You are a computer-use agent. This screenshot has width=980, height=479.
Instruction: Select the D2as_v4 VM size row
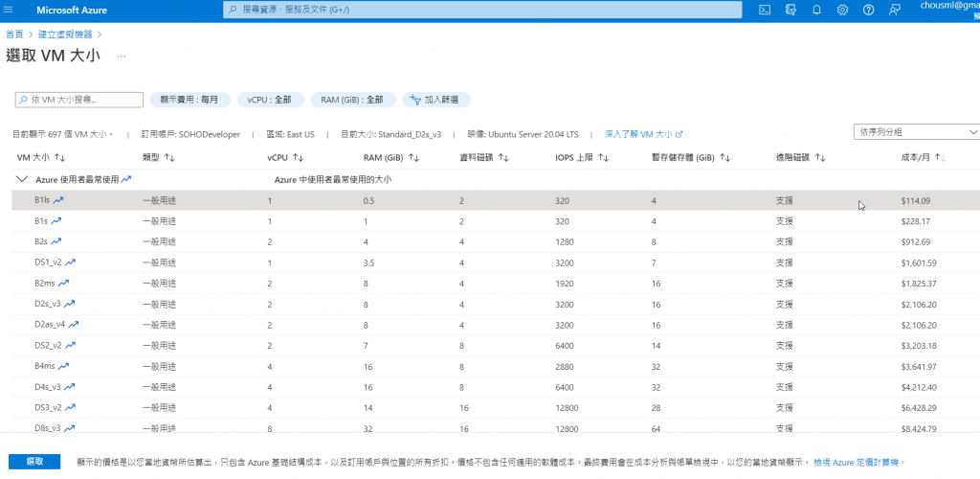pyautogui.click(x=496, y=325)
